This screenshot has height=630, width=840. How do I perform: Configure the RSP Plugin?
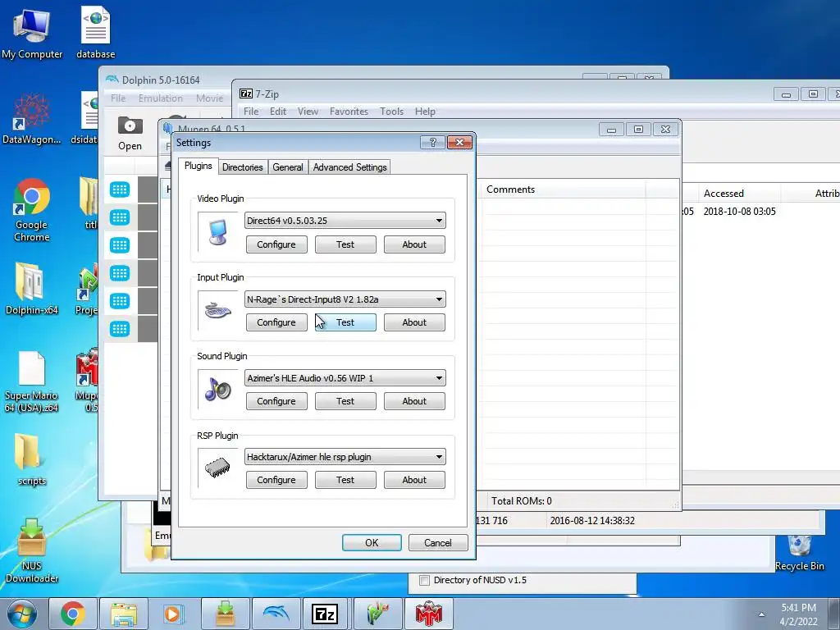click(x=276, y=479)
